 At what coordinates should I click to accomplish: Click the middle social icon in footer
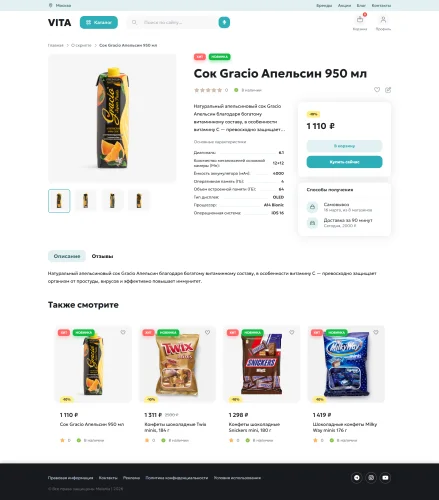coord(371,478)
